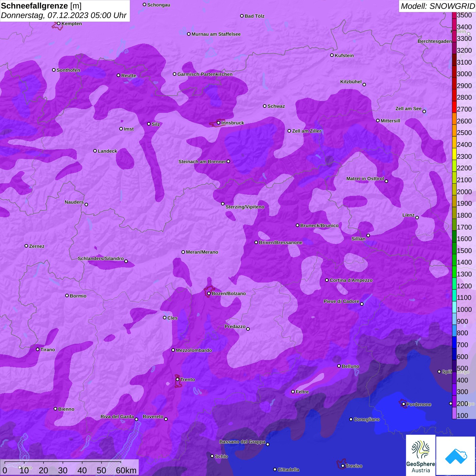Screen dimensions: 476x476
Task: Click the Bormio location marker
Action: click(x=67, y=295)
